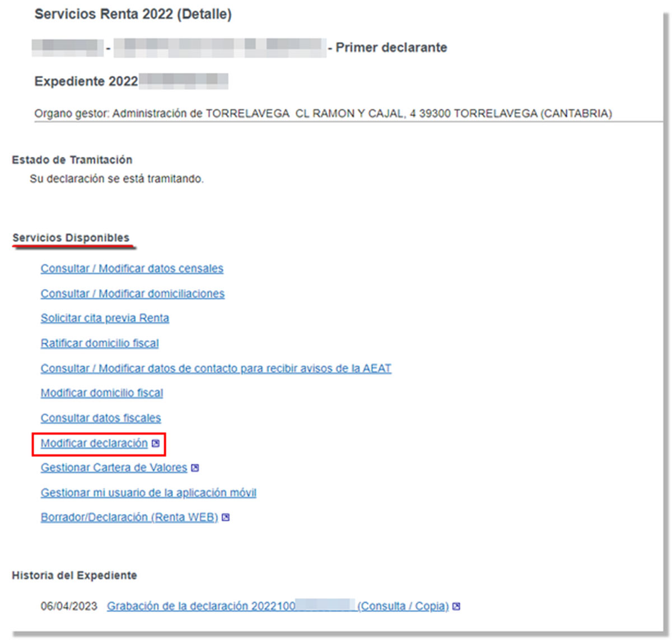This screenshot has height=640, width=672.
Task: Click the Historia del Expediente heading
Action: coord(74,575)
